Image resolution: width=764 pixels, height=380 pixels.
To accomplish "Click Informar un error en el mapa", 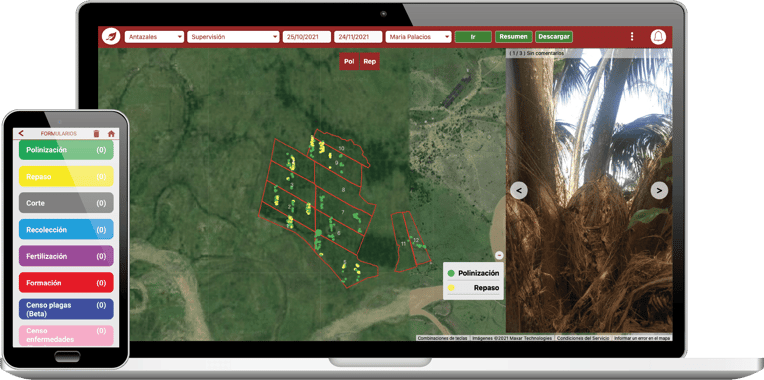I will [x=642, y=338].
